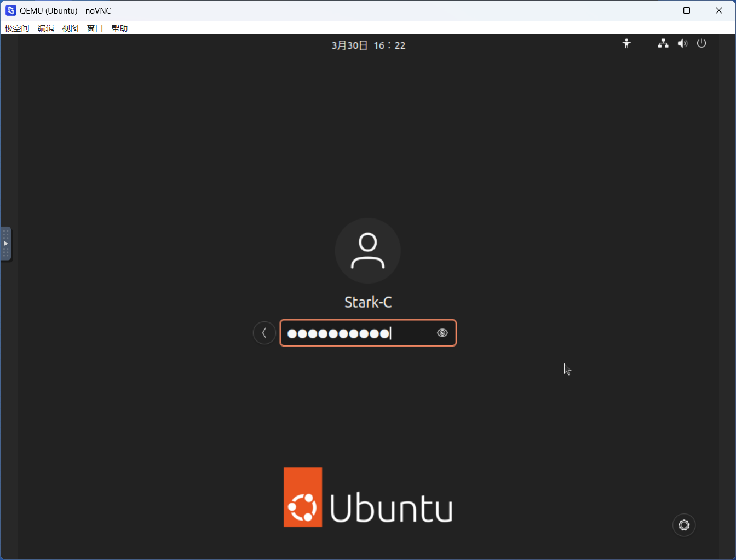Show the typed password with eye icon

coord(442,333)
